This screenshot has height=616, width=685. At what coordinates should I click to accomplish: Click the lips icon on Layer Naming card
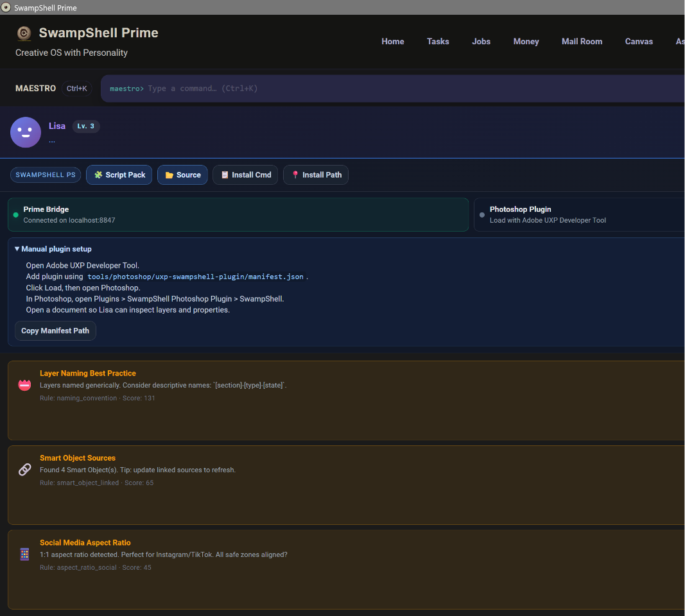coord(24,385)
